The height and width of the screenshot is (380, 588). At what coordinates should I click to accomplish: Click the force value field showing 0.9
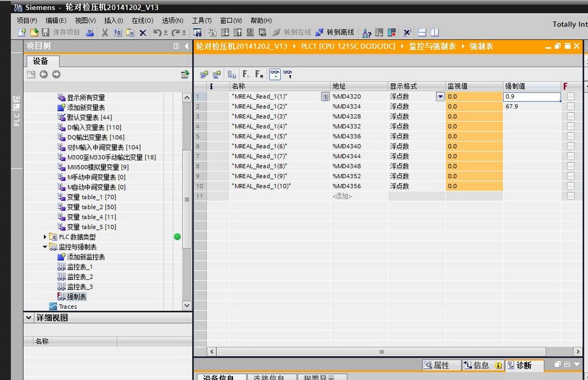click(x=532, y=96)
